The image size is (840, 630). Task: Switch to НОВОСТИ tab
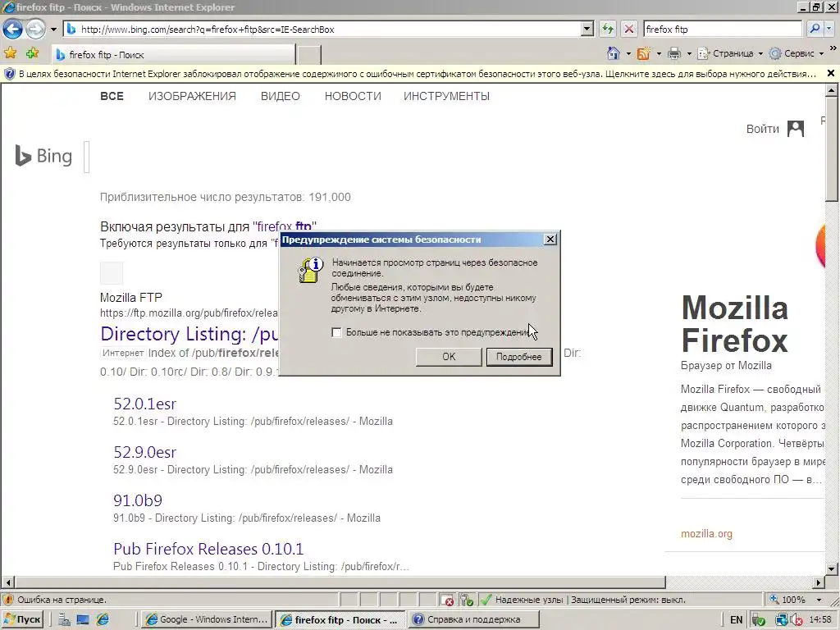pyautogui.click(x=353, y=97)
